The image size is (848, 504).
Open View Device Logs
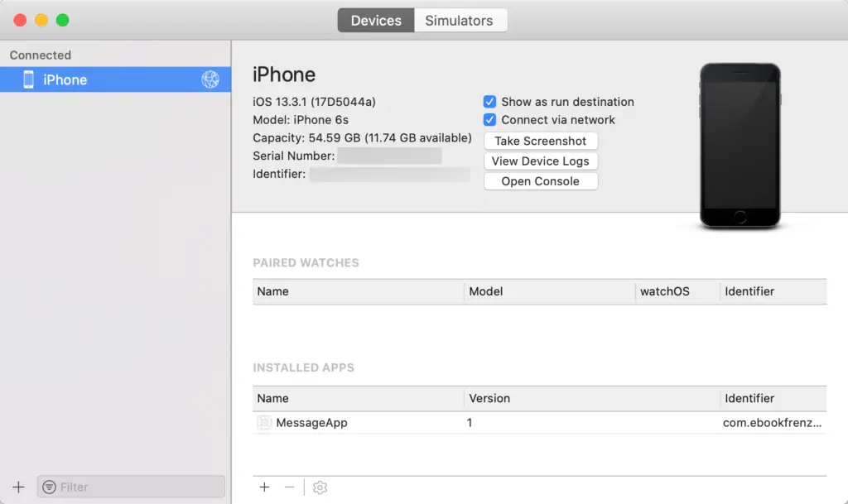pyautogui.click(x=541, y=161)
